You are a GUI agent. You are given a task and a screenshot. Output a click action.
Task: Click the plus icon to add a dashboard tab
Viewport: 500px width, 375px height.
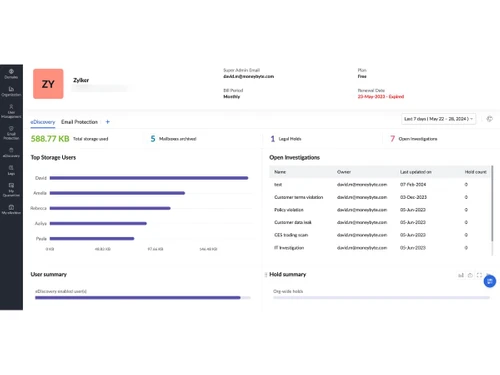click(x=107, y=122)
